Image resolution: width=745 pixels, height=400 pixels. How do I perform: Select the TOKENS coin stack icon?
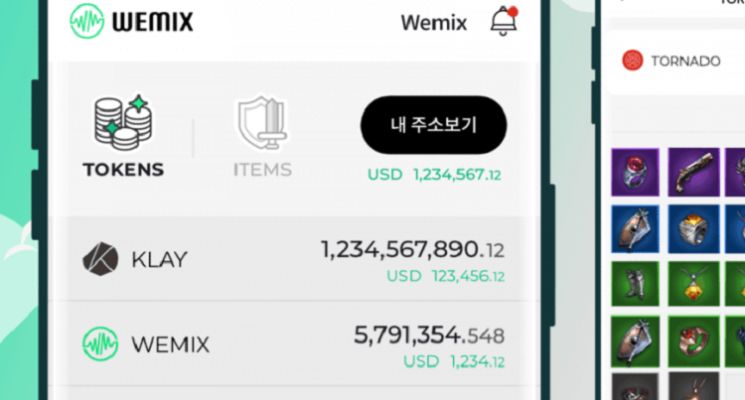[124, 122]
